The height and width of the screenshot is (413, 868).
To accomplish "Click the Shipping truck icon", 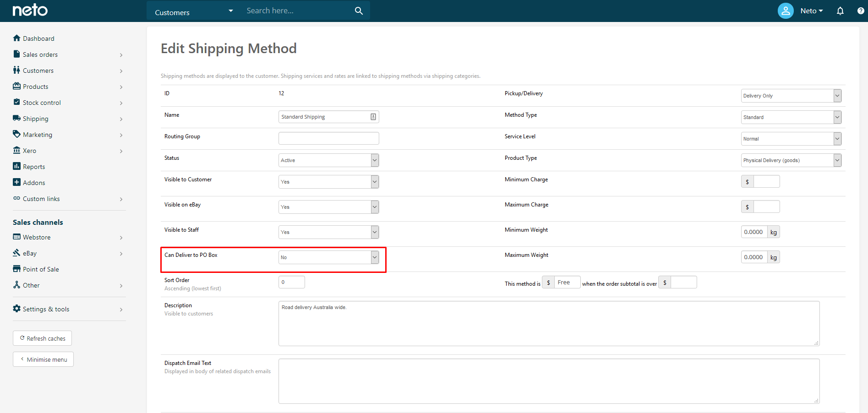I will click(17, 118).
